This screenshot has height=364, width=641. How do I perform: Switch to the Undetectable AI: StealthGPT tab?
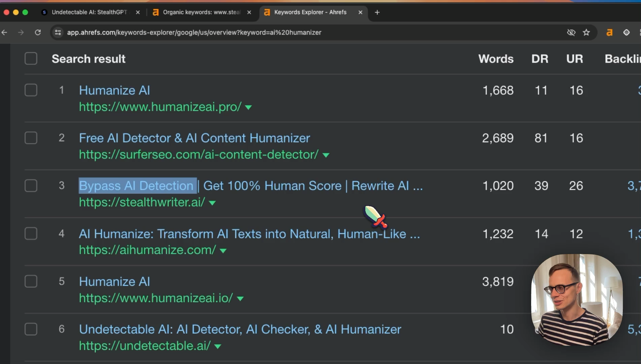[89, 12]
